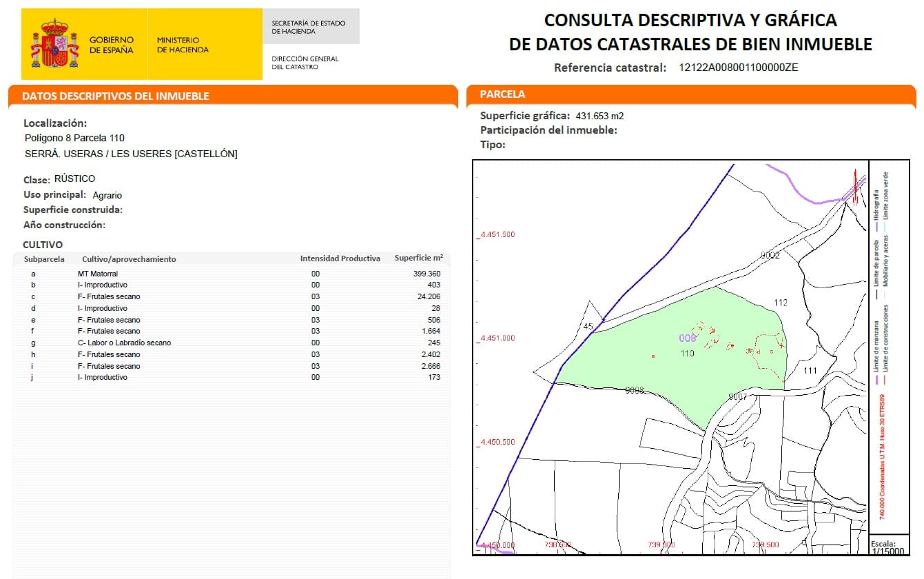
Task: Click the "RÚSTICO" class value
Action: click(x=74, y=179)
